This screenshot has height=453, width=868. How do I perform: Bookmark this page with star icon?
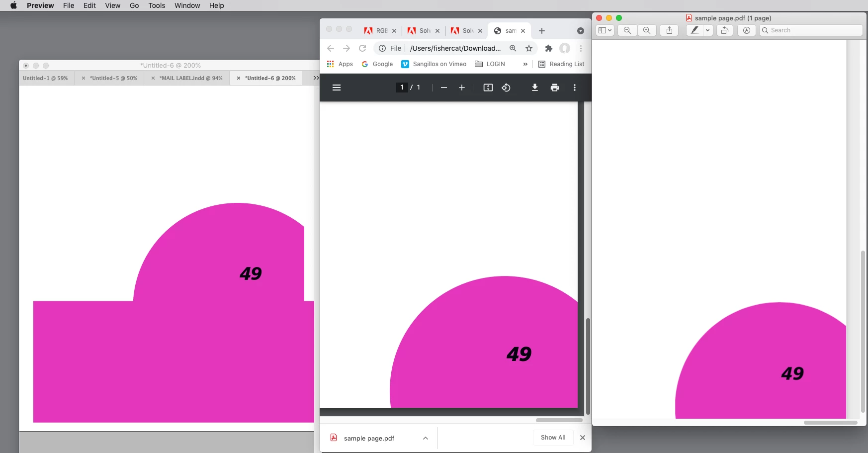pyautogui.click(x=529, y=48)
